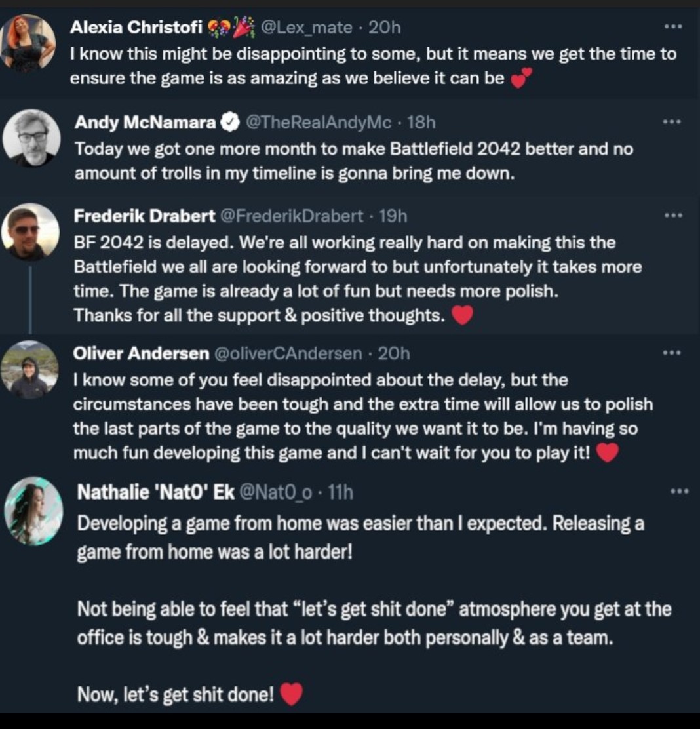Open more options on Alexia Christofi's tweet

(x=672, y=27)
